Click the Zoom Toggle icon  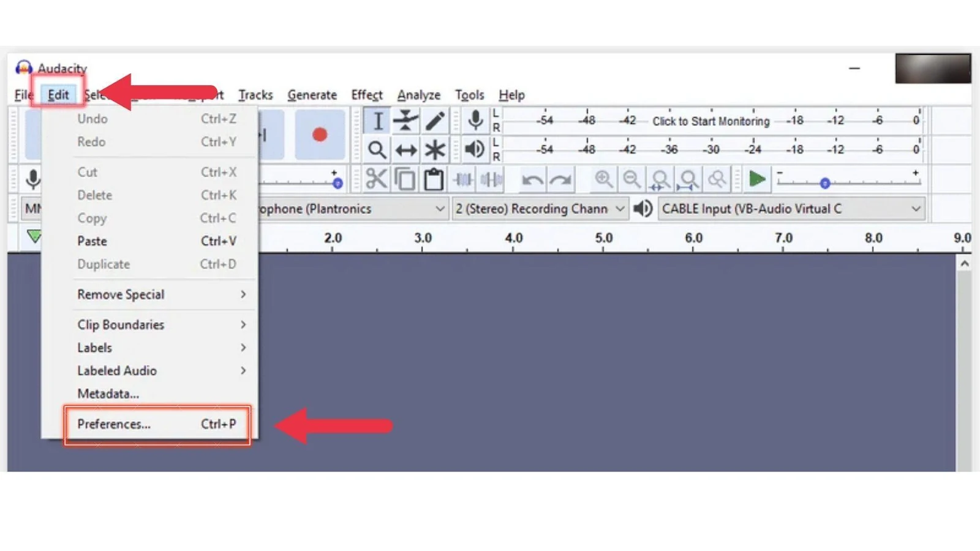coord(717,179)
